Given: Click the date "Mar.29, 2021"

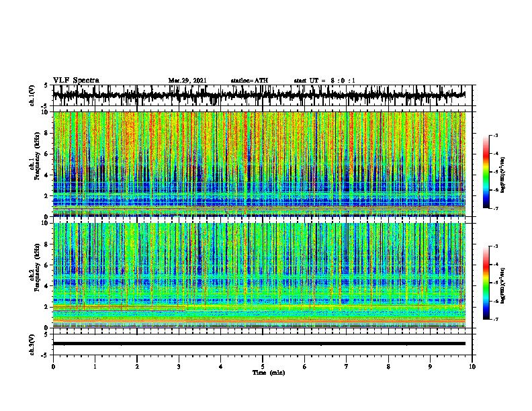Looking at the screenshot, I should [x=187, y=81].
